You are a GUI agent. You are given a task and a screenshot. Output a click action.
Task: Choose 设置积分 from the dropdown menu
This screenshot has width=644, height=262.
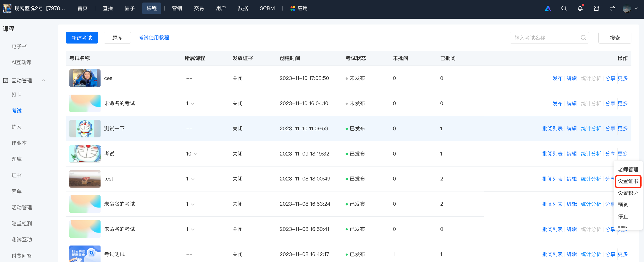pos(628,193)
